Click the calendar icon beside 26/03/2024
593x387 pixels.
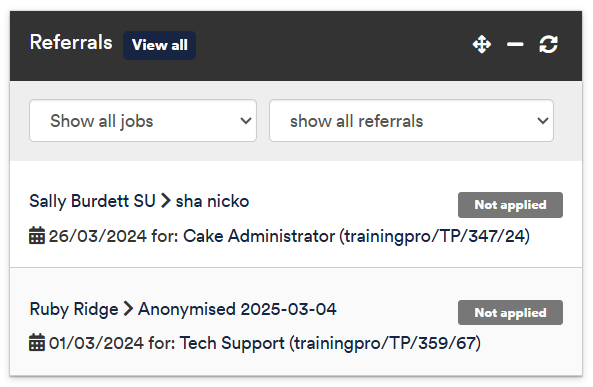click(37, 236)
